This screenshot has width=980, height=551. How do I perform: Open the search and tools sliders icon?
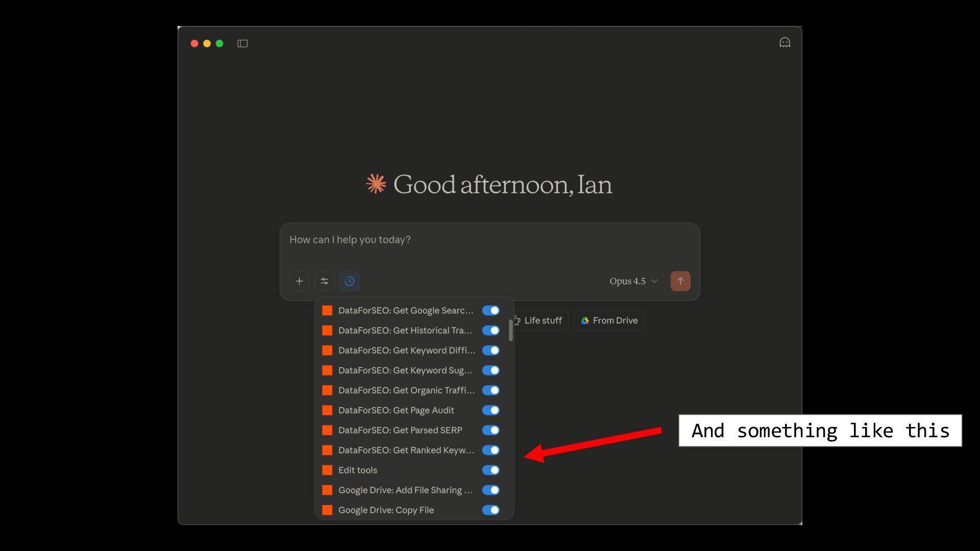coord(324,281)
